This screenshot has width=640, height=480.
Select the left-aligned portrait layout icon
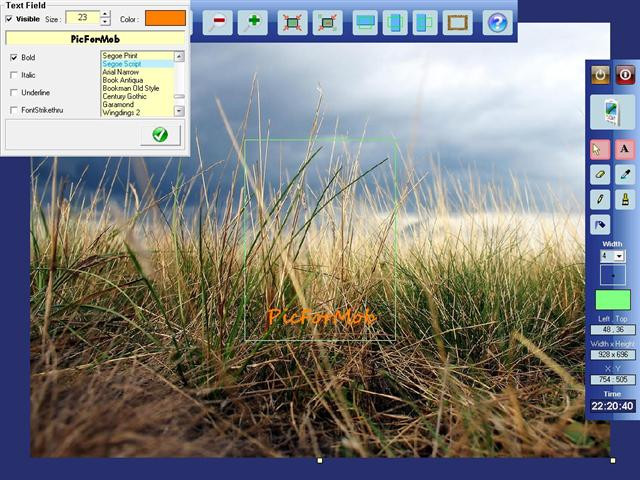[x=425, y=22]
